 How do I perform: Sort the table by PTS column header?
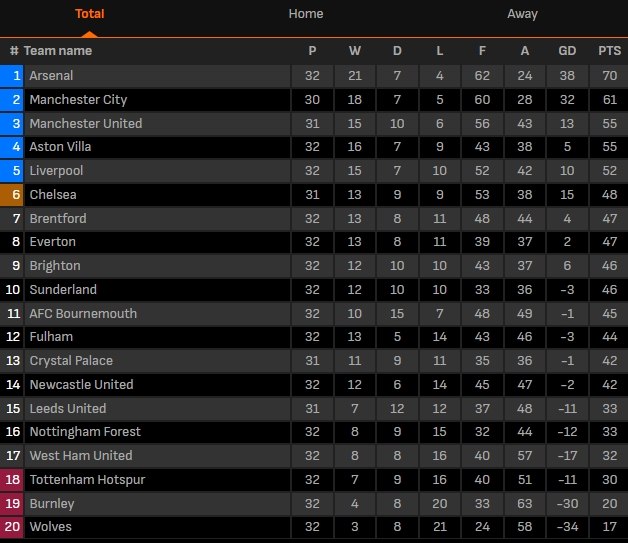(x=608, y=51)
